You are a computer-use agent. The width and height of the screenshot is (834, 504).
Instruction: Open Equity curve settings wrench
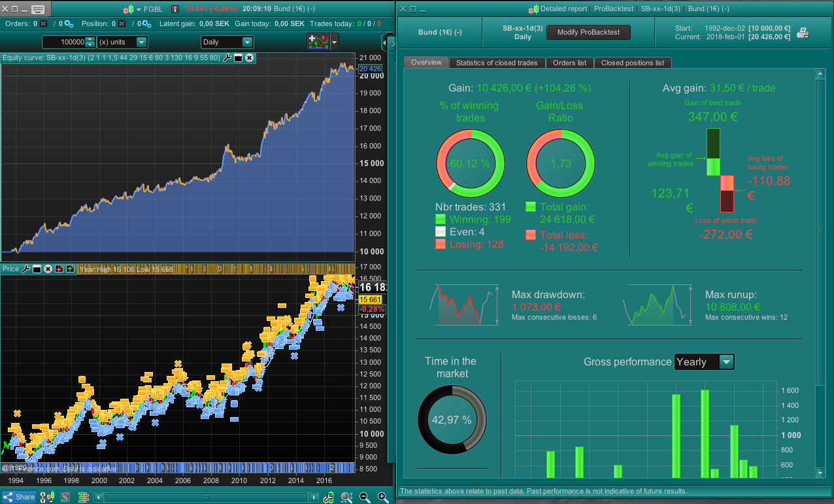coord(227,58)
